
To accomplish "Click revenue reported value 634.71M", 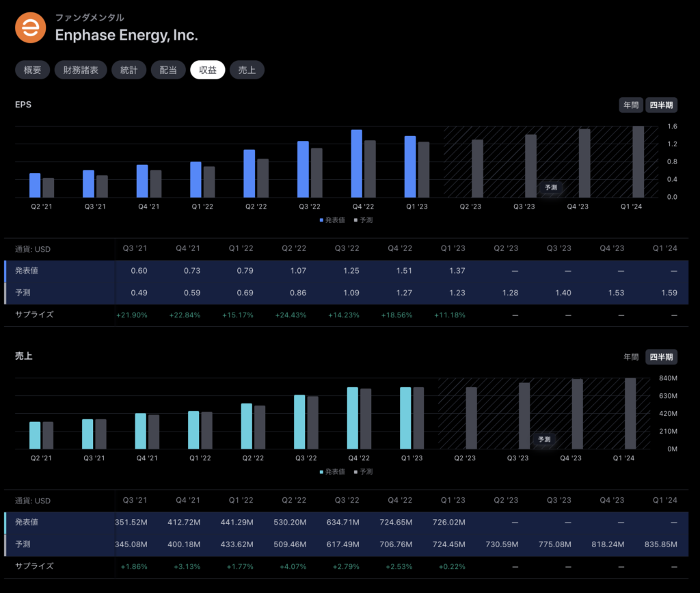I will click(343, 523).
